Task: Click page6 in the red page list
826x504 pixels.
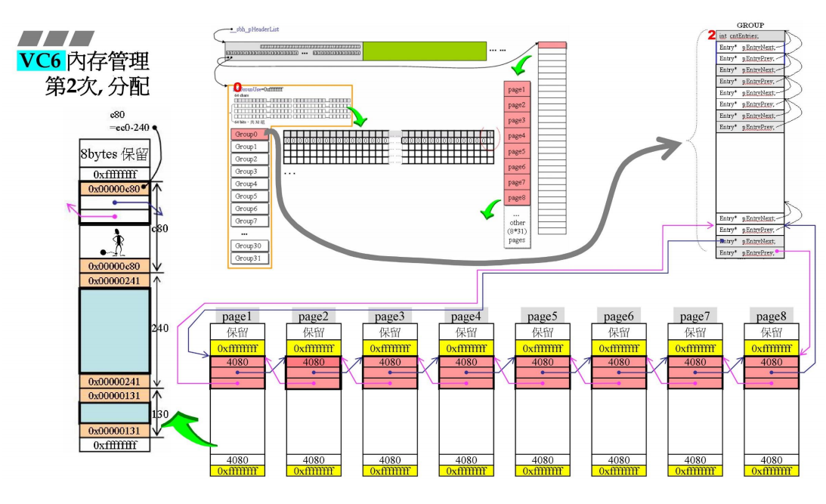Action: click(x=517, y=167)
